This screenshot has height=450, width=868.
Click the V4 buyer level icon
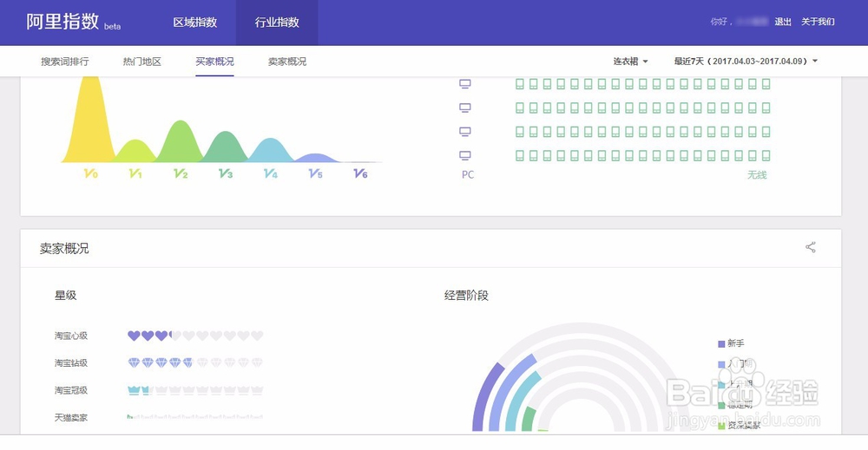coord(270,173)
